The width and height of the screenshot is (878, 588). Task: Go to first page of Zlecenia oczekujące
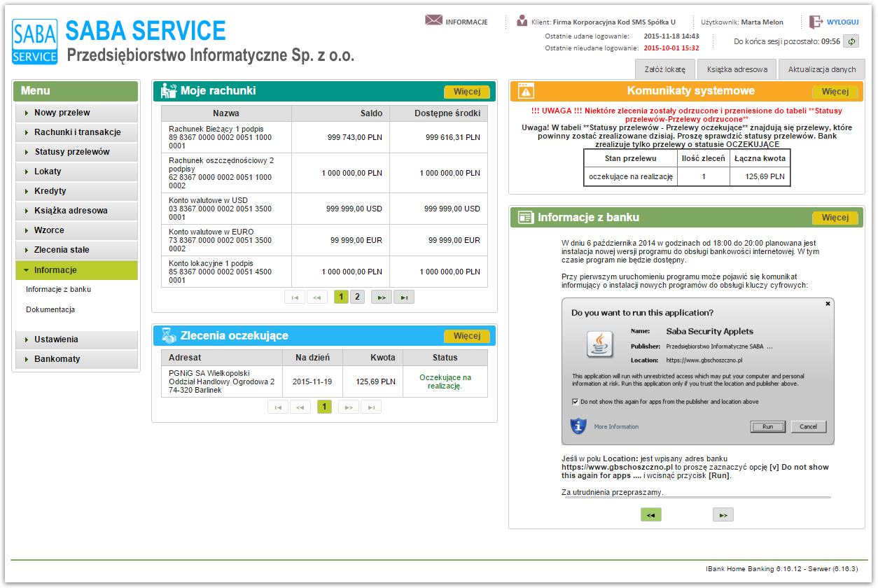click(278, 407)
